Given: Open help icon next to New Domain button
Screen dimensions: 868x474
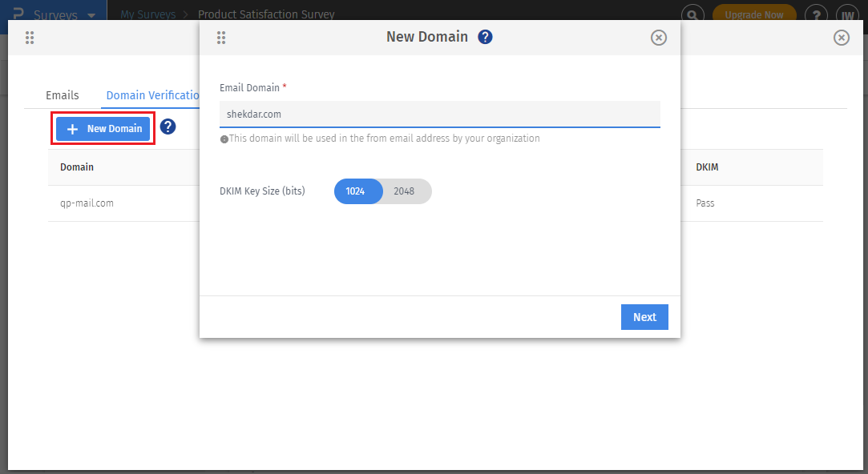Looking at the screenshot, I should [x=168, y=127].
